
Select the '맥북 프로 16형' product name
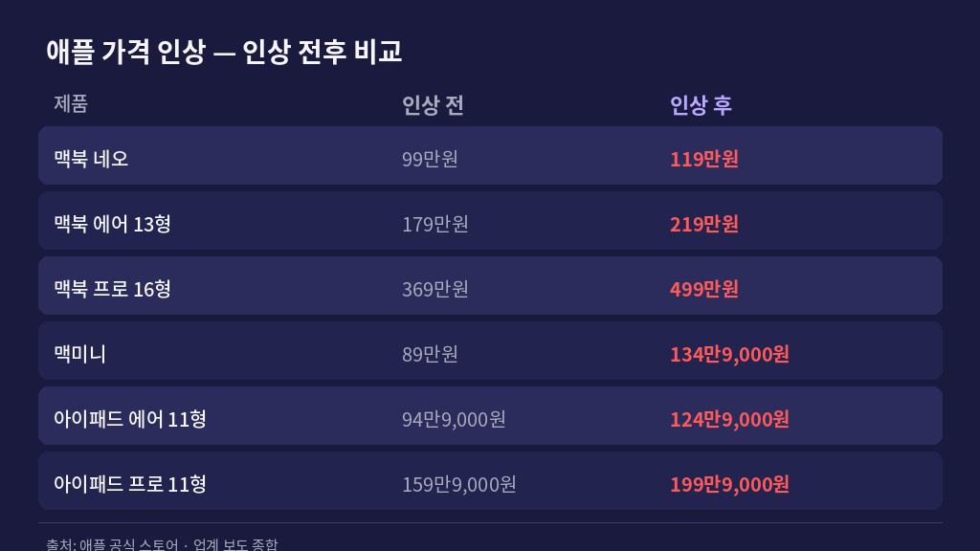[113, 289]
